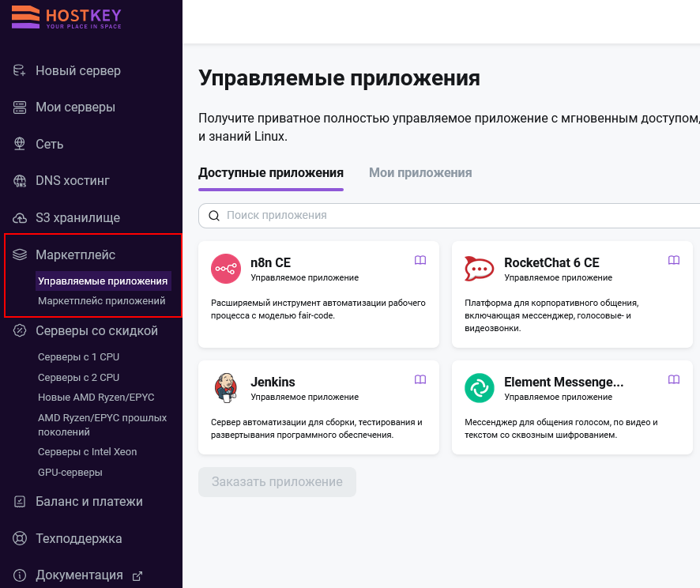The image size is (700, 588).
Task: Switch to Мои приложения tab
Action: tap(420, 173)
